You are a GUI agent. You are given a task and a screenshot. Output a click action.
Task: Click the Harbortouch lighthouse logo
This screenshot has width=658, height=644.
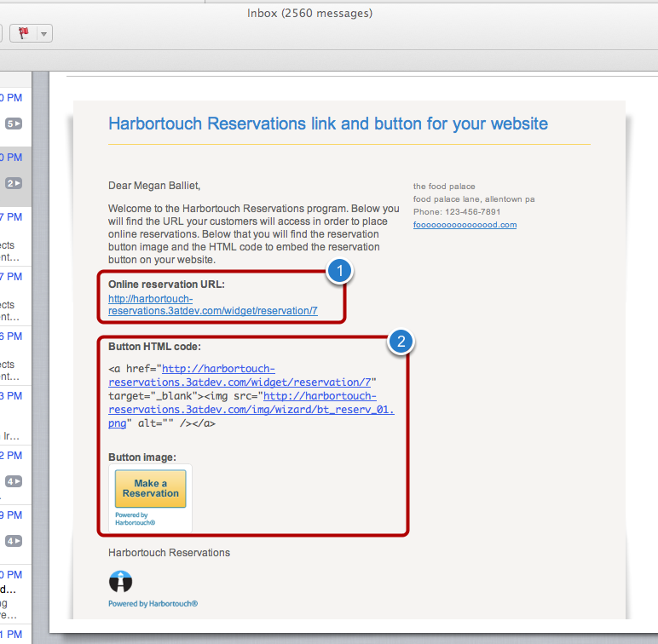(120, 581)
